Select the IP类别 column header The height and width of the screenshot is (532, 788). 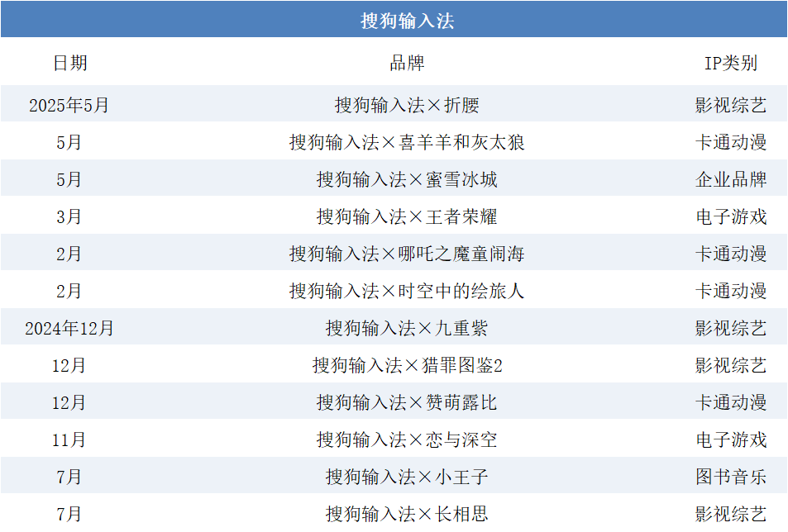(730, 64)
